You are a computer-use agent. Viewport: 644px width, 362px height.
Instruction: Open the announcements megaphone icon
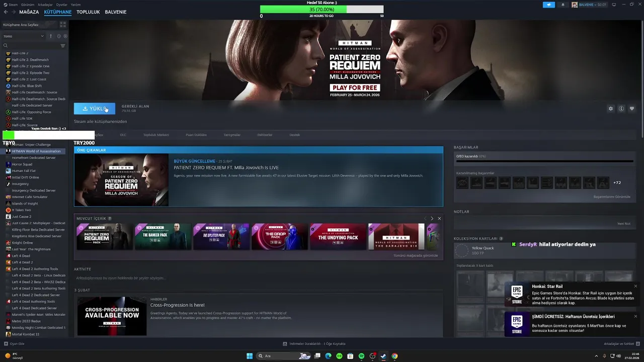tap(548, 5)
